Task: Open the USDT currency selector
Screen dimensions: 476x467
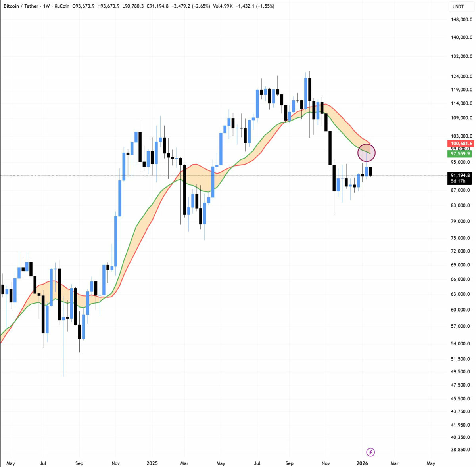Action: coord(458,6)
